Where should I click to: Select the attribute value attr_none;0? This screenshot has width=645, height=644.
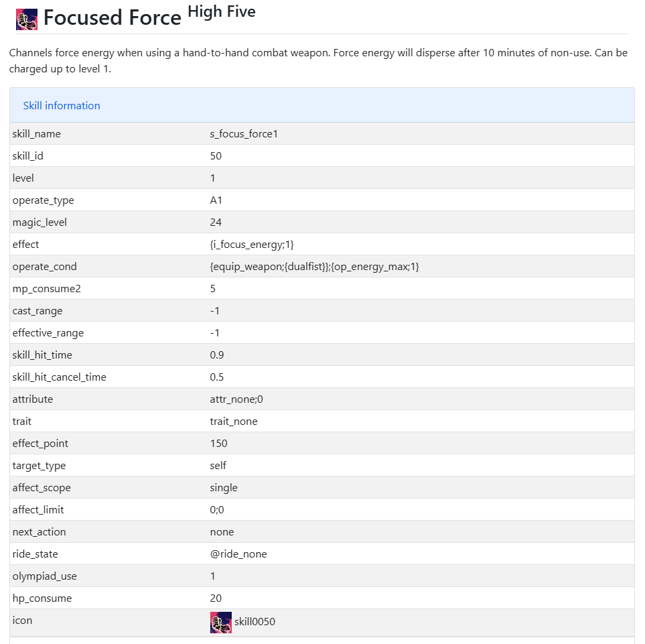pos(236,399)
